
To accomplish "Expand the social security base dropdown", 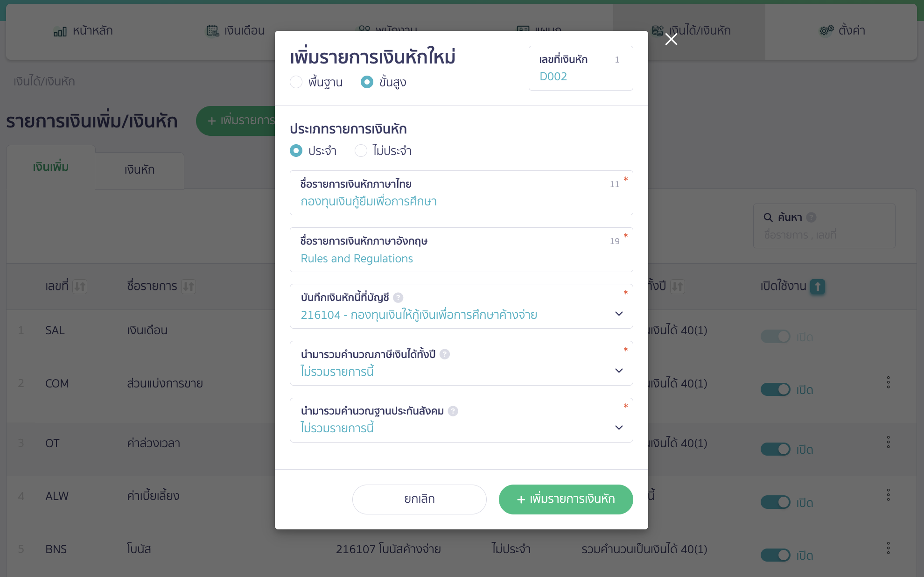I will click(619, 427).
